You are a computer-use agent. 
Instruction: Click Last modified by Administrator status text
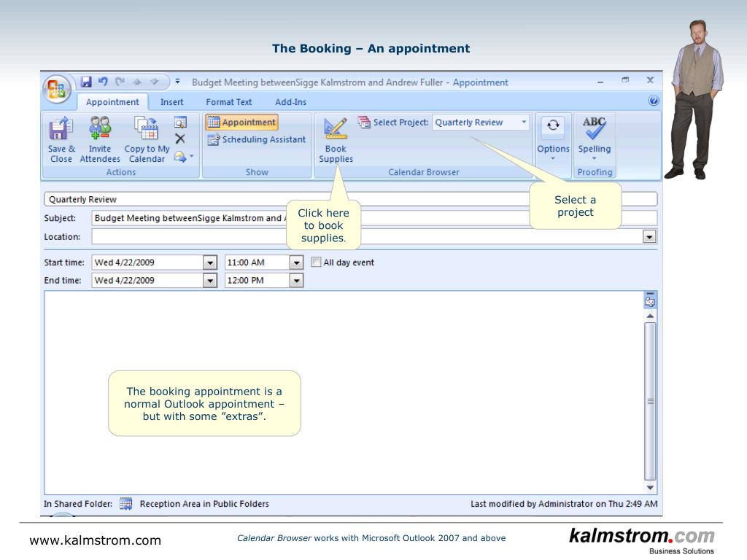pyautogui.click(x=564, y=504)
